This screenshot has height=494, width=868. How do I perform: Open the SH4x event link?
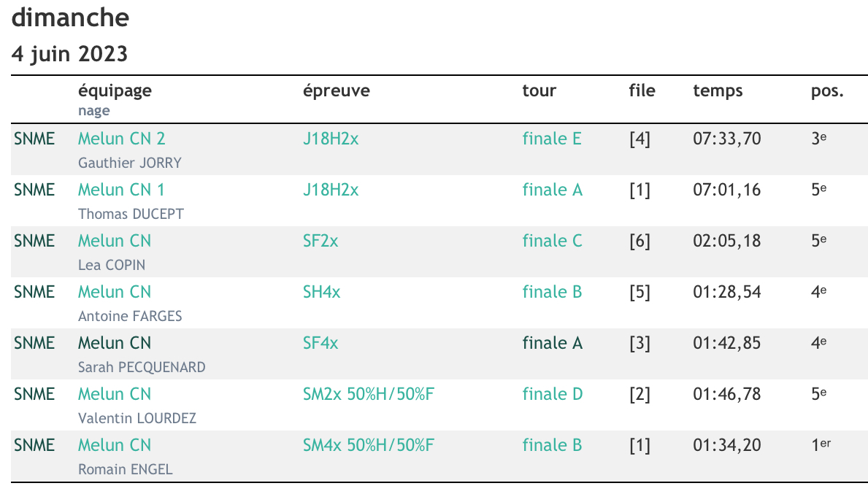pos(321,292)
